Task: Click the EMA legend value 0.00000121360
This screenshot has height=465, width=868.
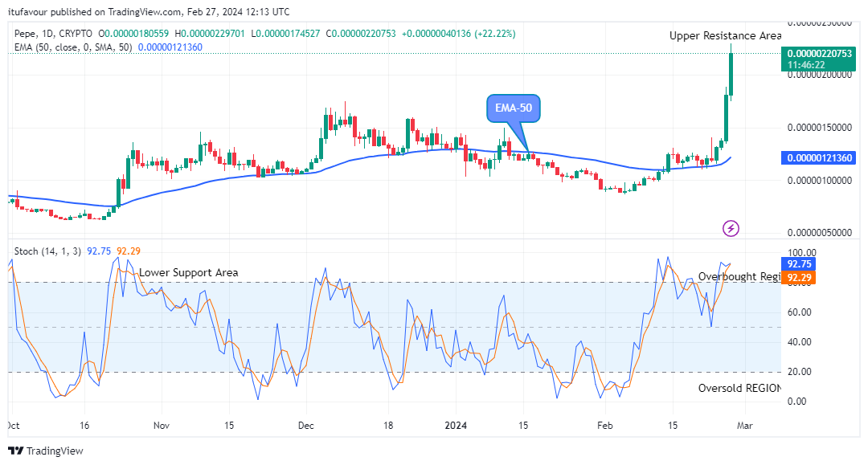Action: click(x=170, y=47)
